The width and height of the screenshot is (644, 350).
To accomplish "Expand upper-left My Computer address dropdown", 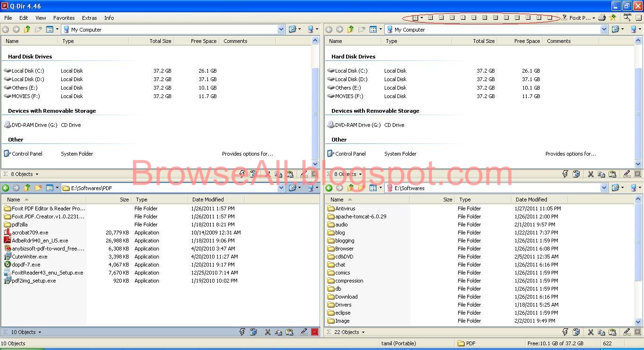I will click(281, 29).
